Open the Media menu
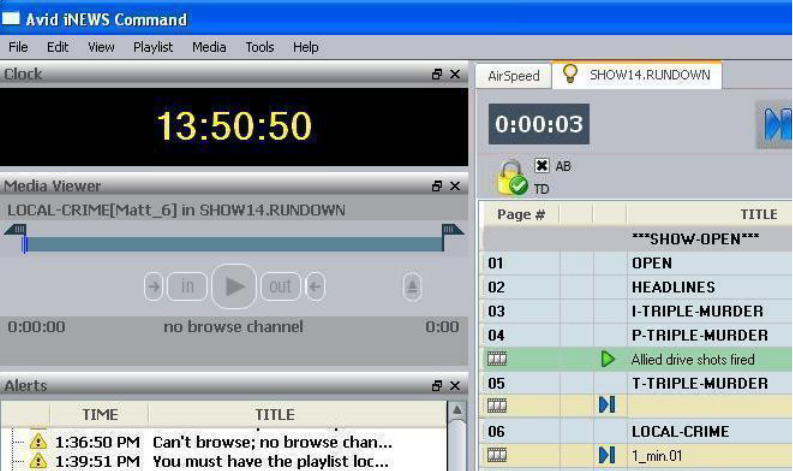Screen dimensions: 793x471 [x=209, y=47]
